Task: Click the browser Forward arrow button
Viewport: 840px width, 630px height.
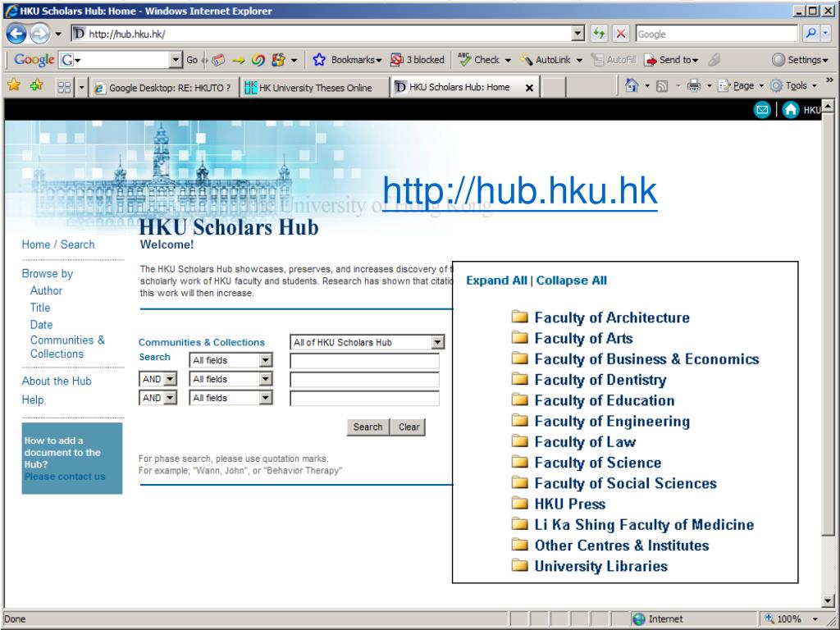Action: pyautogui.click(x=39, y=34)
